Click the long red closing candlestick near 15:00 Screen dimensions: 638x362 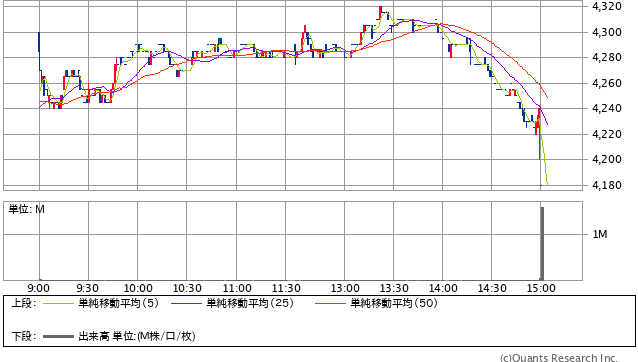[x=540, y=134]
